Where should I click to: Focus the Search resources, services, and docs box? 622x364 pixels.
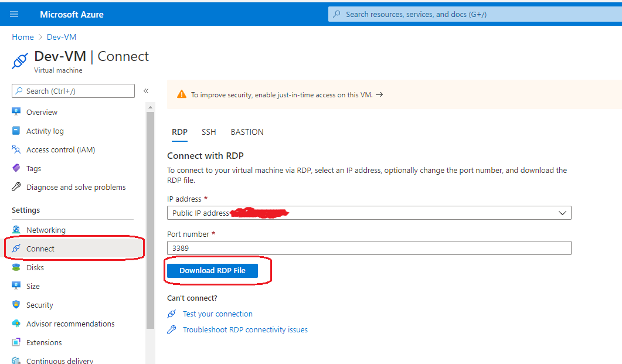[475, 14]
